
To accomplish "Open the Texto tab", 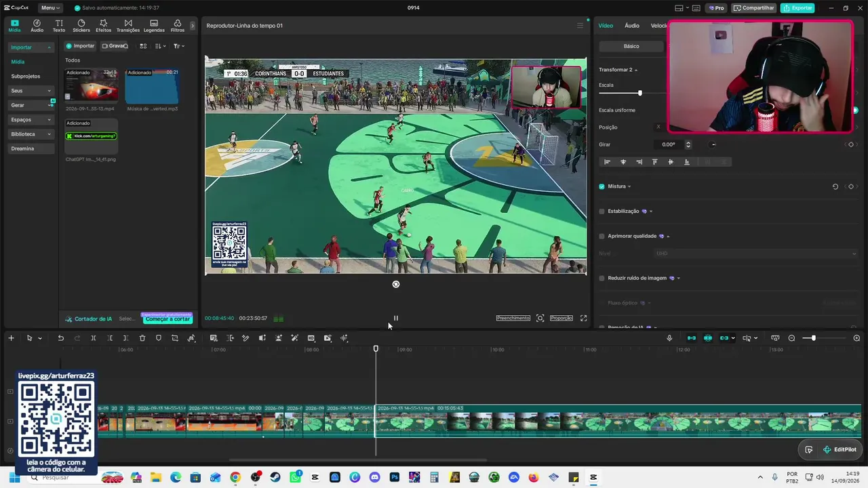I will click(x=59, y=26).
